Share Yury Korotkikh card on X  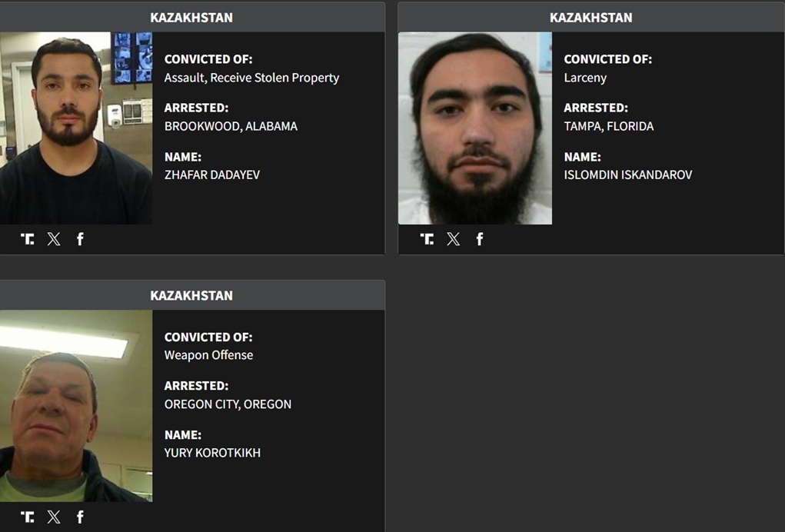coord(54,517)
